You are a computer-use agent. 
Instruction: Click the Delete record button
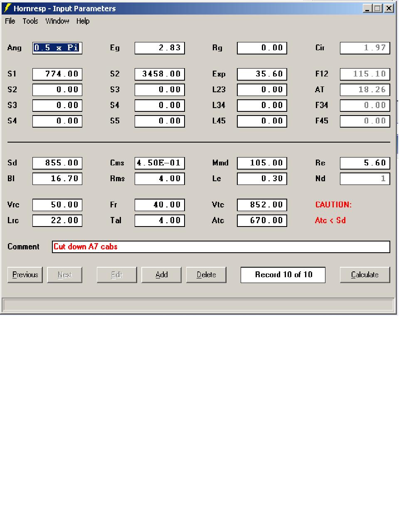[x=206, y=275]
